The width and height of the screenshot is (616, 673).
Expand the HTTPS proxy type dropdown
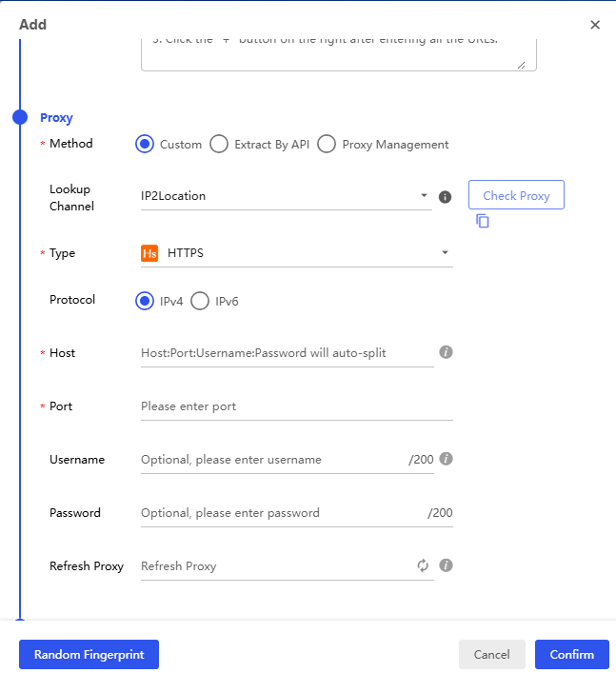297,253
